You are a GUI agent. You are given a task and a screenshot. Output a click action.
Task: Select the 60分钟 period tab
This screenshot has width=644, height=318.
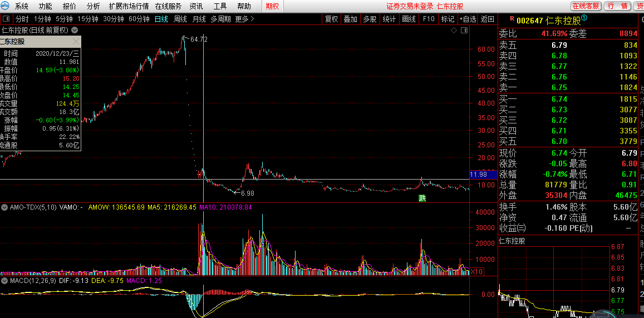(139, 19)
